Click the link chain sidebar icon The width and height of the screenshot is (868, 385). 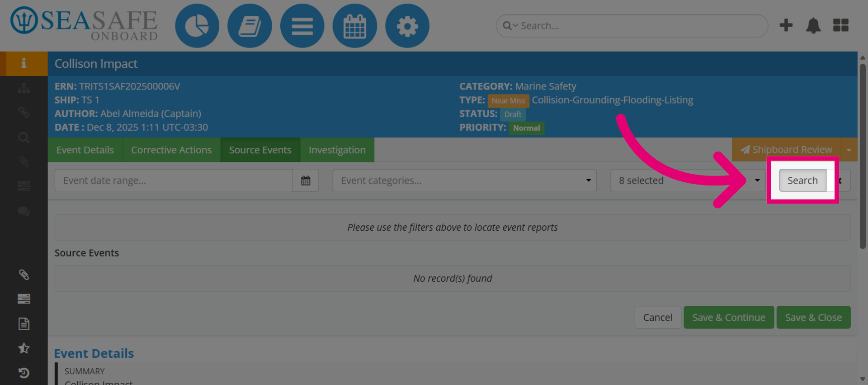pos(24,112)
